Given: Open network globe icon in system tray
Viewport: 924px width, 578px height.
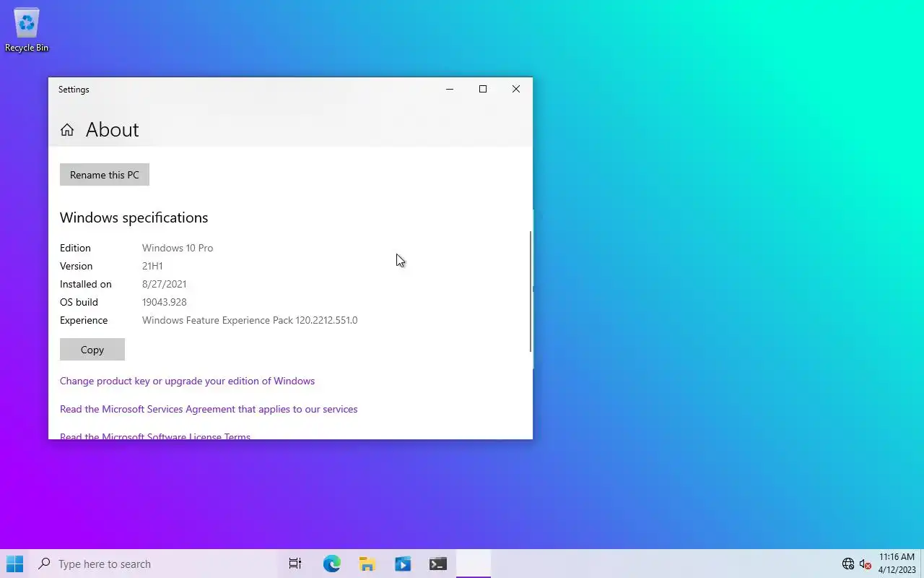Looking at the screenshot, I should coord(848,564).
